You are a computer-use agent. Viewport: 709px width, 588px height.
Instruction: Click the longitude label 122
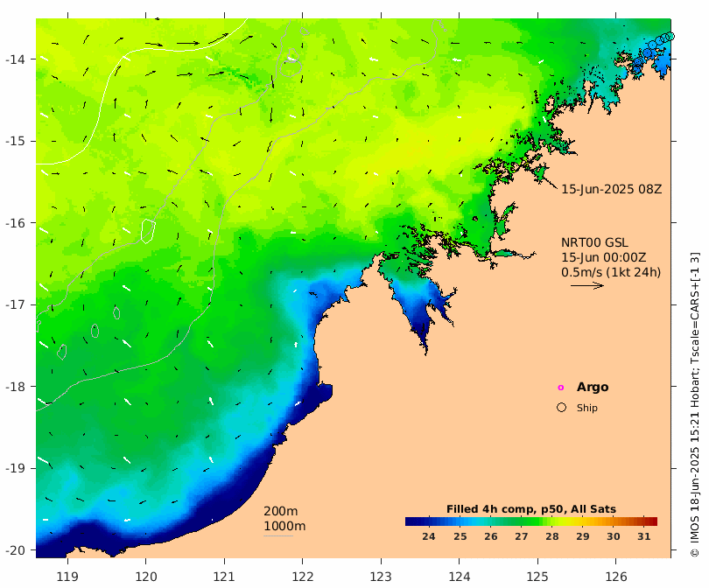[x=303, y=577]
